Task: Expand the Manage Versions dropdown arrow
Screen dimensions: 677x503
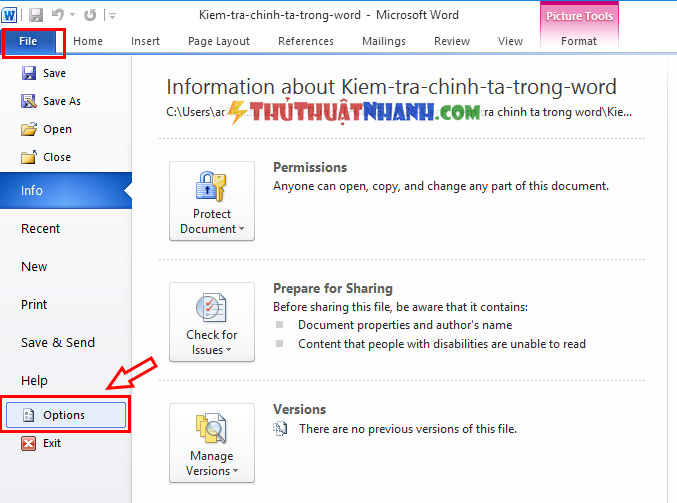Action: 235,471
